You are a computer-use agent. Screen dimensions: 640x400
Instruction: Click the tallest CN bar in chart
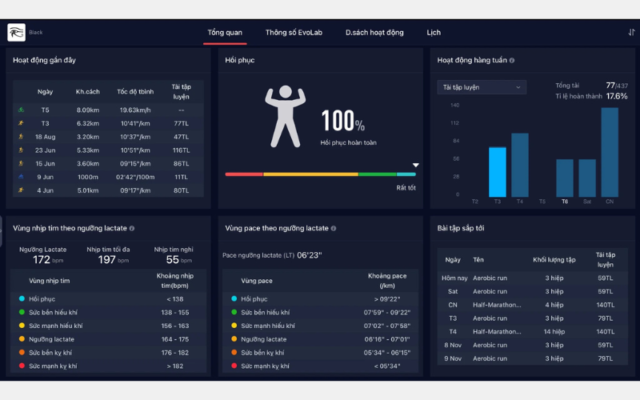point(610,152)
